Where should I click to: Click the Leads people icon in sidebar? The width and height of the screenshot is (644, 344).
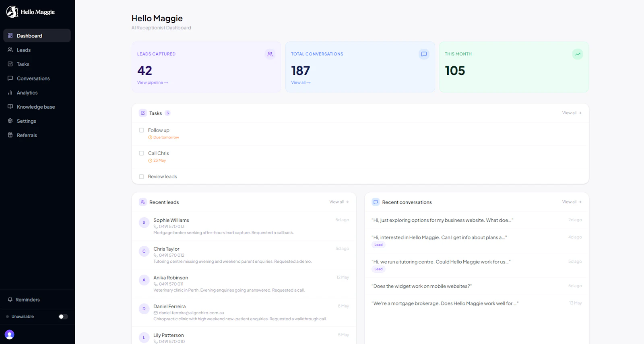tap(10, 50)
